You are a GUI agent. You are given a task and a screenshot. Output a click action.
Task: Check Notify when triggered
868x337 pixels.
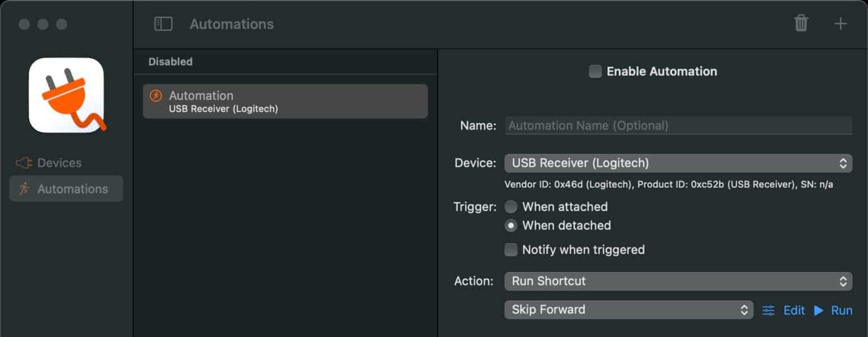click(x=511, y=249)
